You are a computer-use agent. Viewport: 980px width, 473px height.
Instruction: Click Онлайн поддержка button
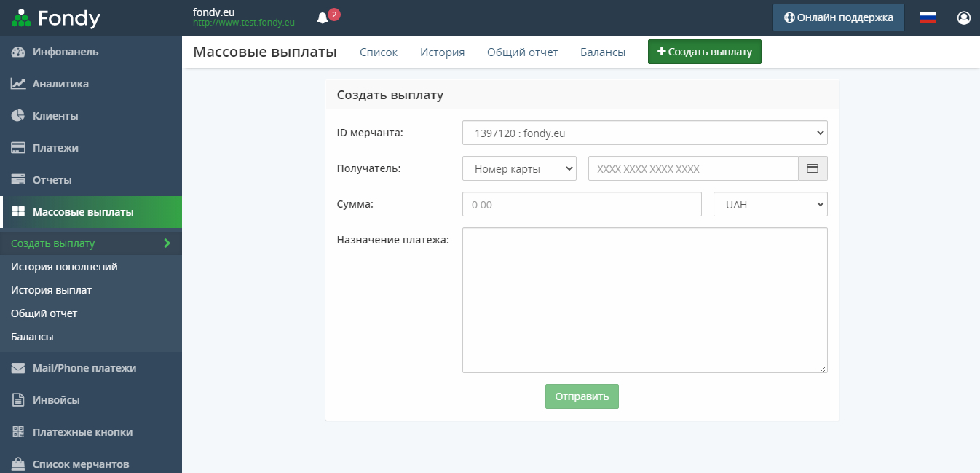pos(839,17)
